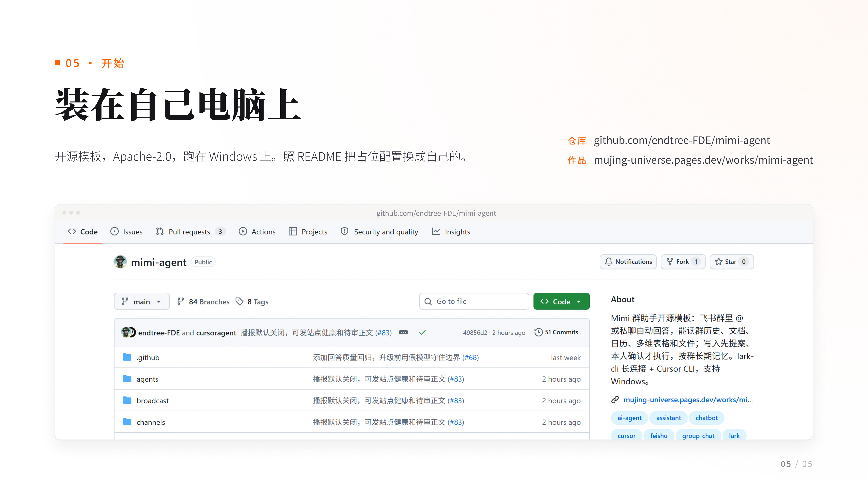Focus the Go to file search field

[x=474, y=301]
